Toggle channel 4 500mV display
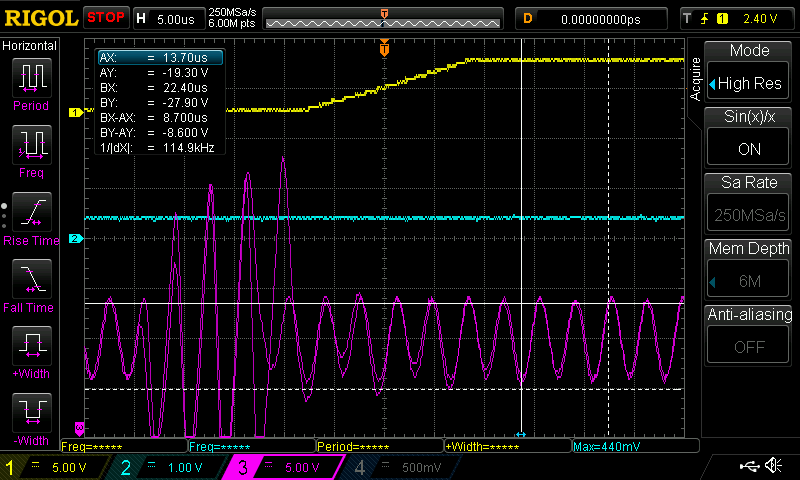This screenshot has height=480, width=800. pyautogui.click(x=405, y=467)
